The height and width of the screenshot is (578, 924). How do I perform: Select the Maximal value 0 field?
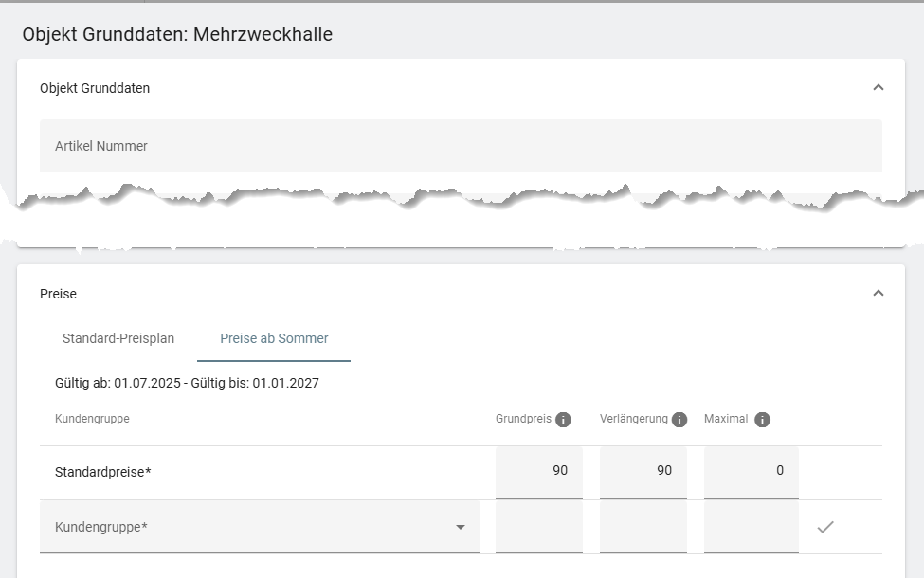[750, 471]
